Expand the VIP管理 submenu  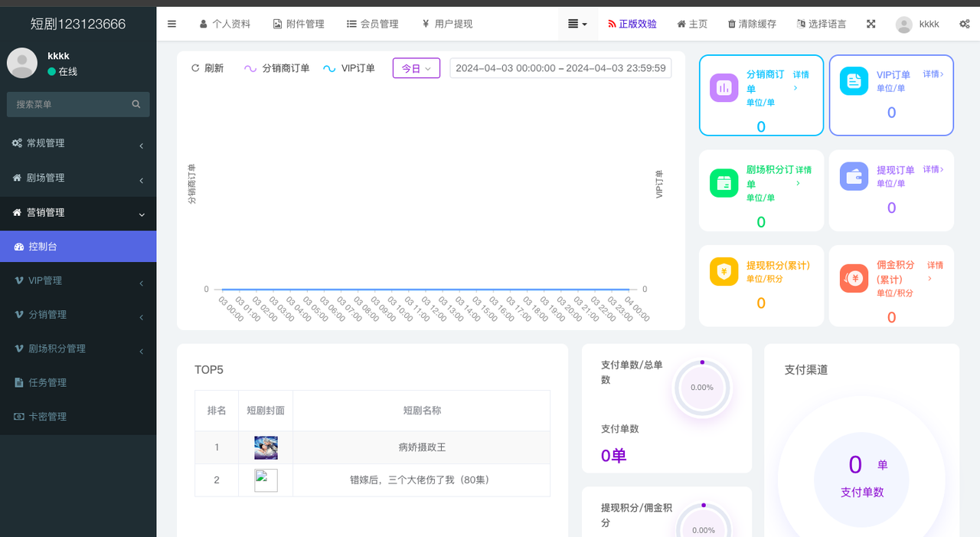coord(78,280)
